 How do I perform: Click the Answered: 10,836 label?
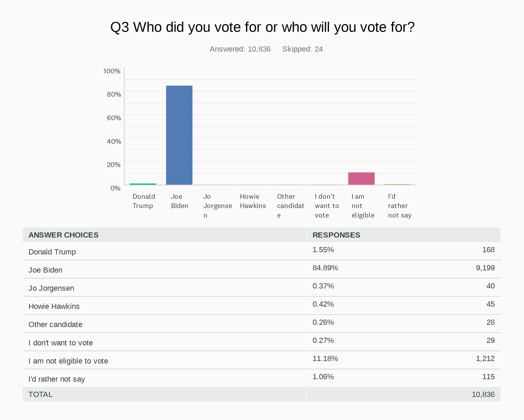click(240, 49)
